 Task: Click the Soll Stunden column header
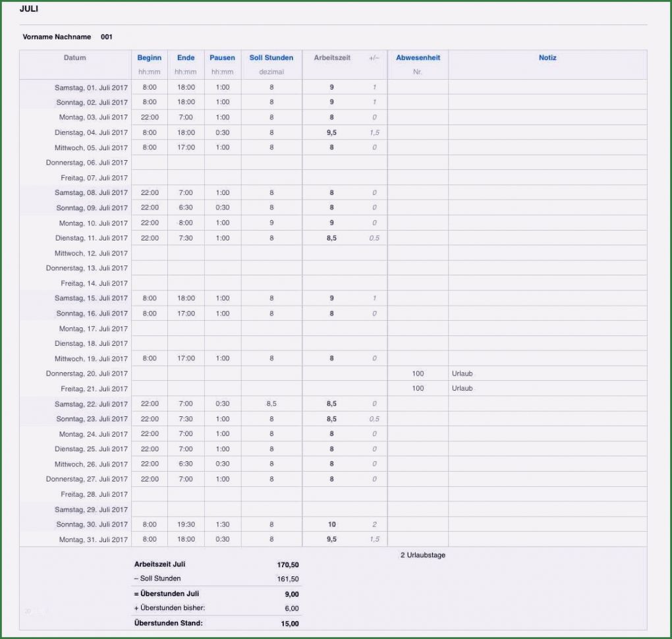point(271,58)
